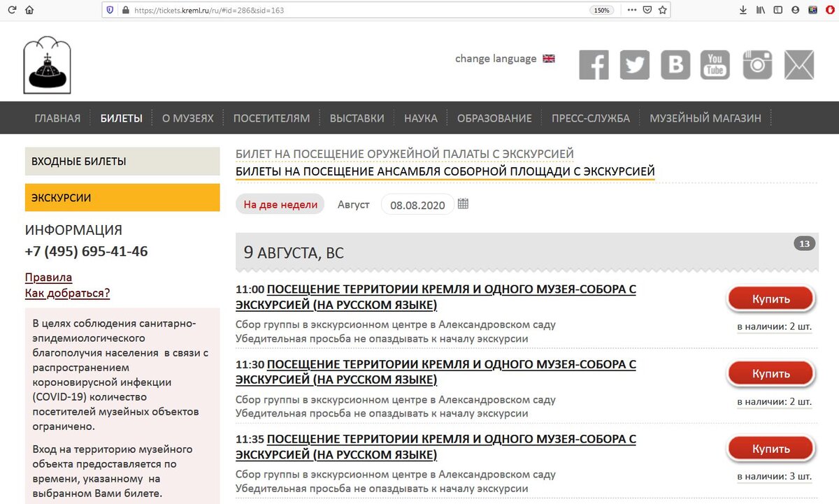Open the Правила link
The width and height of the screenshot is (839, 504).
48,278
